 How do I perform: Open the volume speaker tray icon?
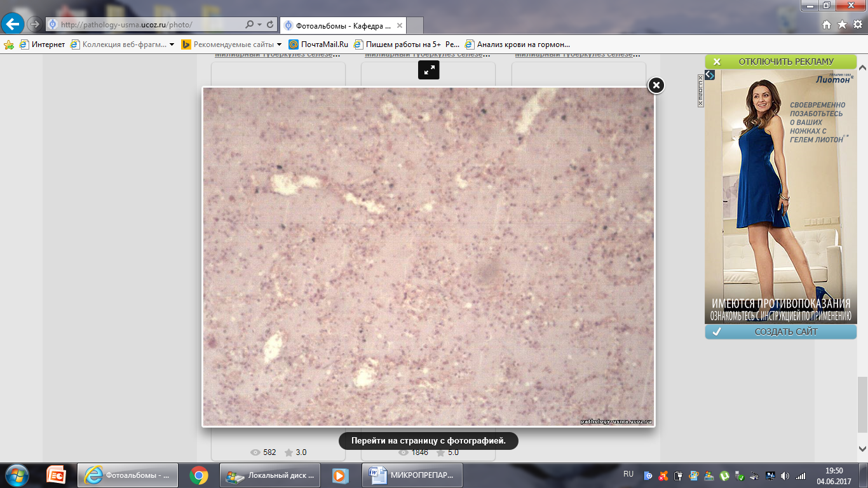pyautogui.click(x=785, y=476)
